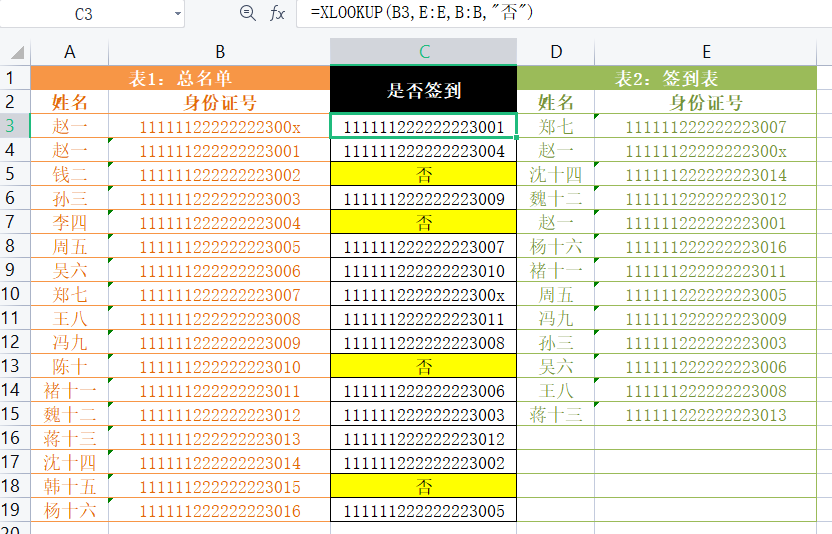This screenshot has width=832, height=534.
Task: Select column E header
Action: pos(706,52)
